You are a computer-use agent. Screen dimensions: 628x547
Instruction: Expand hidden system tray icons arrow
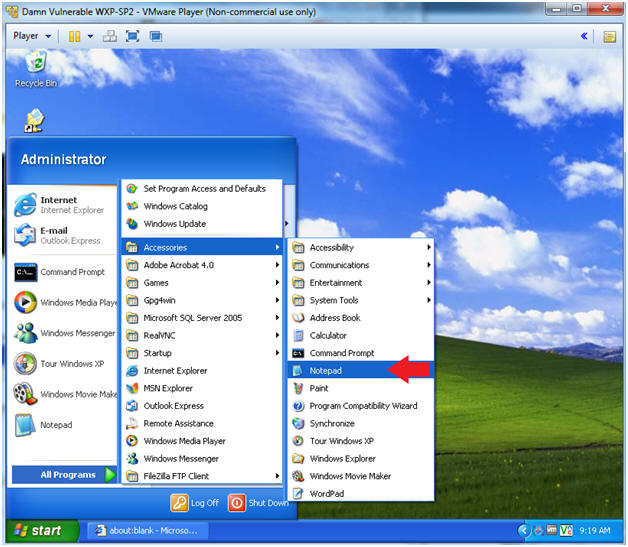pos(524,531)
